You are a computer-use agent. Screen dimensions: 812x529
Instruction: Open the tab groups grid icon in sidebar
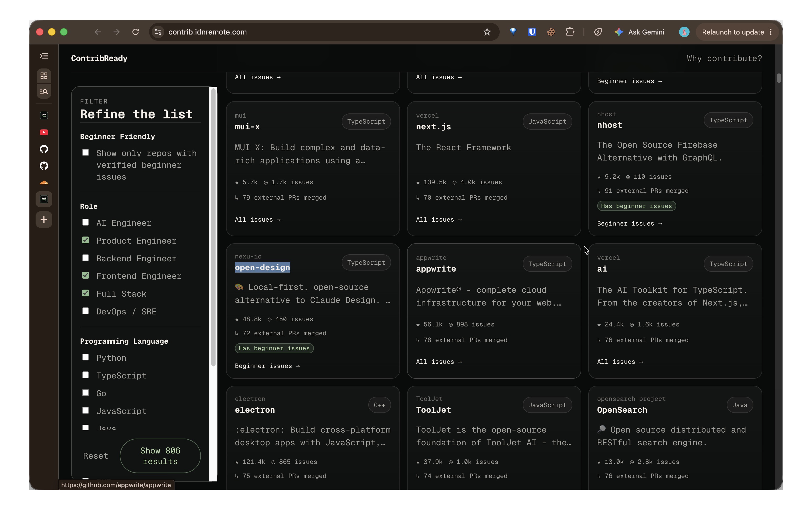pos(44,76)
